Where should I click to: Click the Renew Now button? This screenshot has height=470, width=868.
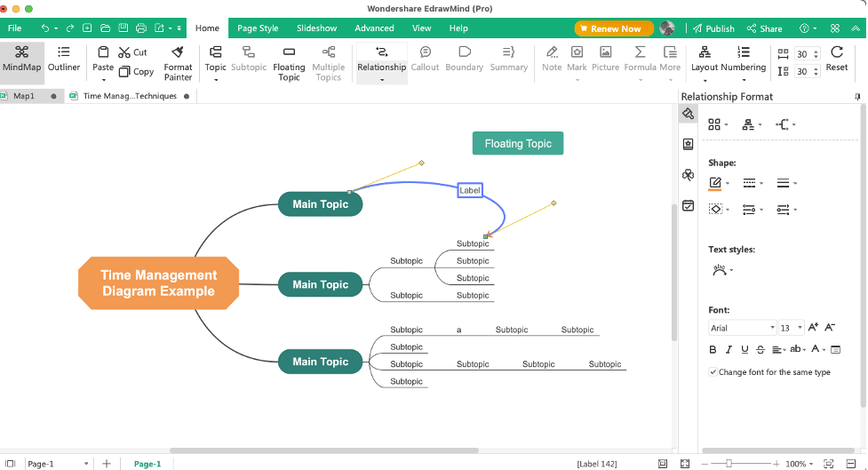pyautogui.click(x=614, y=28)
